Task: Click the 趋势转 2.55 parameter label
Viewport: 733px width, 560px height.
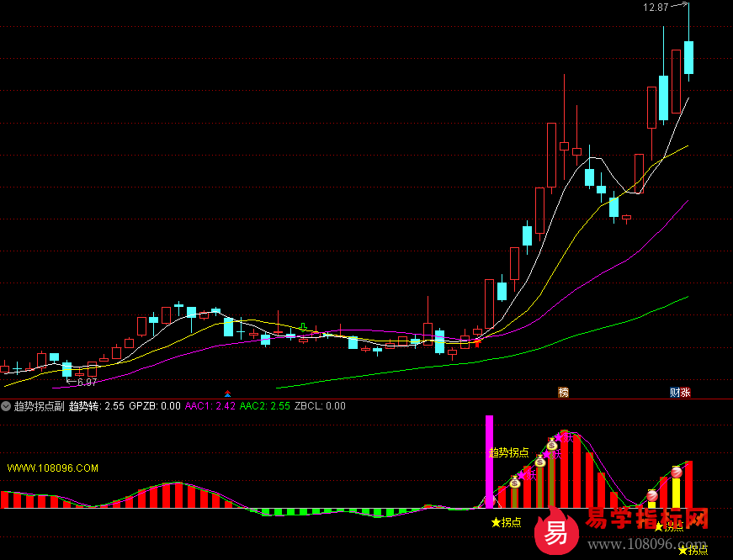Action: [96, 406]
